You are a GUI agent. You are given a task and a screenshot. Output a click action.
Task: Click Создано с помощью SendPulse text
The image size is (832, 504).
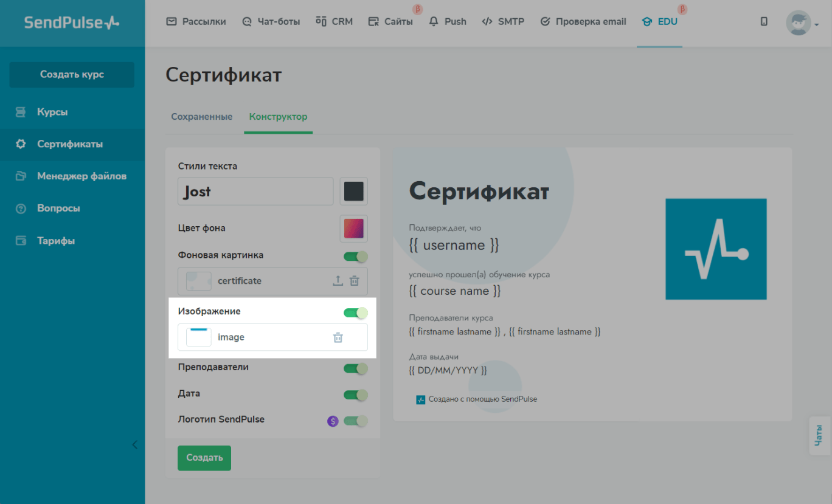483,400
